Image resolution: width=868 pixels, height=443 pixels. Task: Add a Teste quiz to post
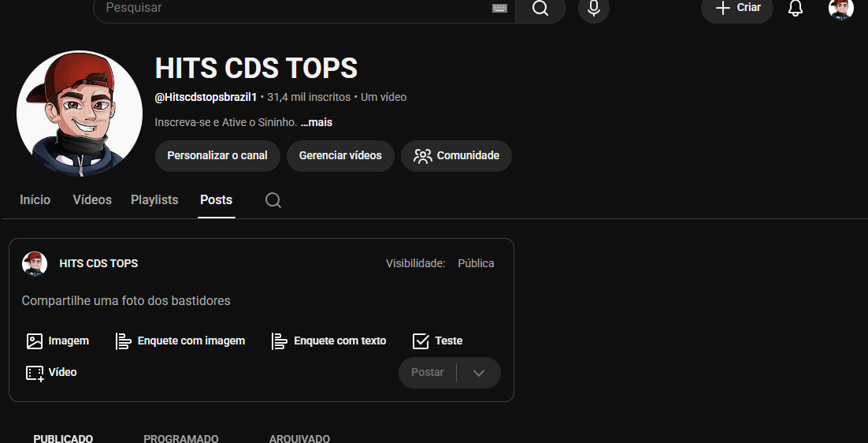(437, 341)
